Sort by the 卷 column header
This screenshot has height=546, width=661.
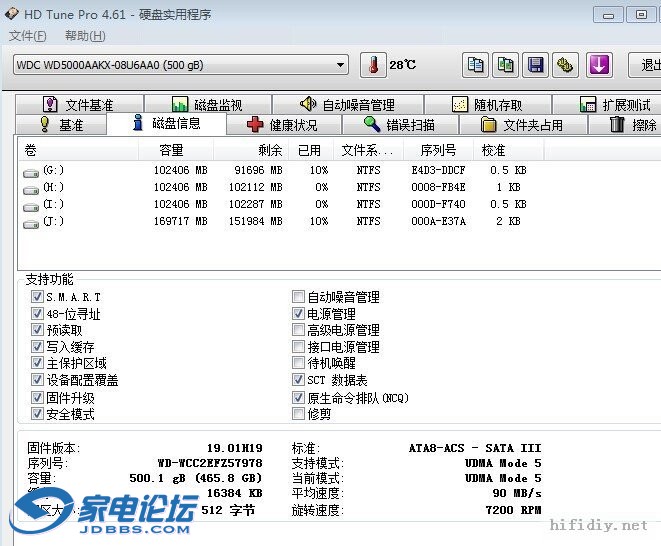(78, 150)
